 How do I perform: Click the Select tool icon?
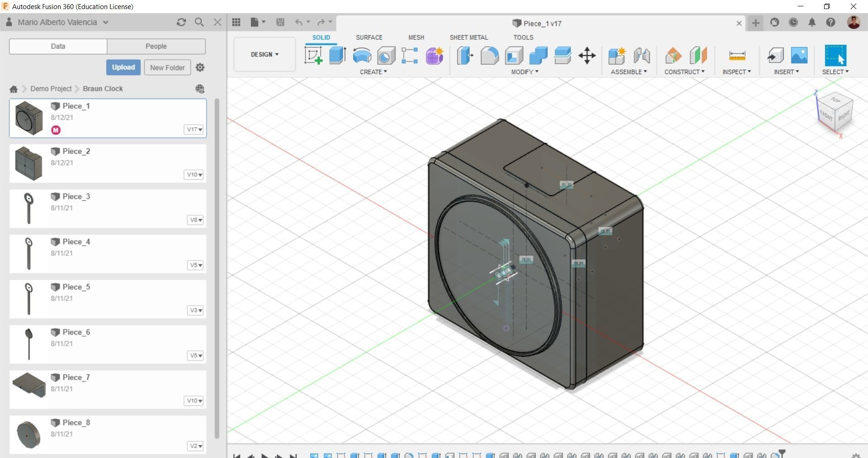click(x=835, y=56)
